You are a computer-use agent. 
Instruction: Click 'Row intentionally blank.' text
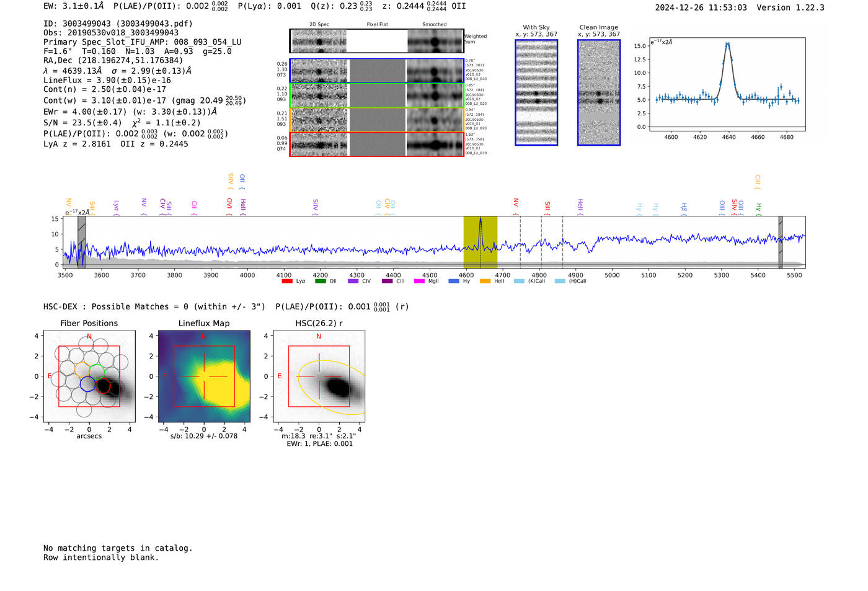101,558
